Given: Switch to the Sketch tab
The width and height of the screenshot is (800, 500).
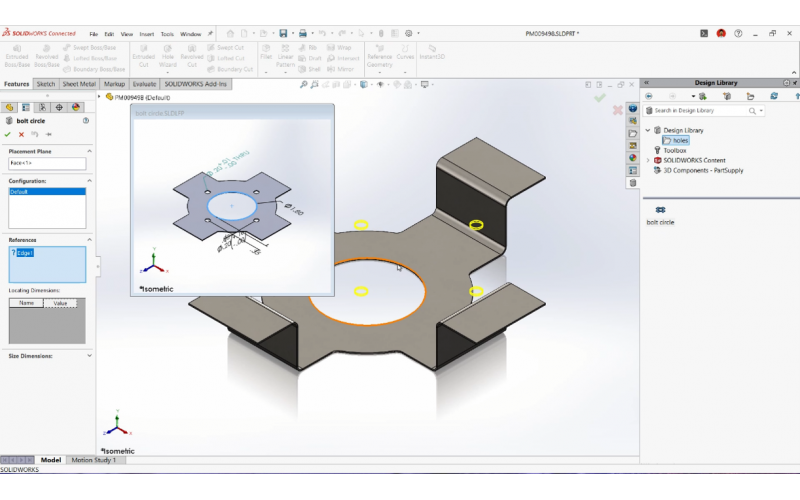Looking at the screenshot, I should (x=45, y=84).
